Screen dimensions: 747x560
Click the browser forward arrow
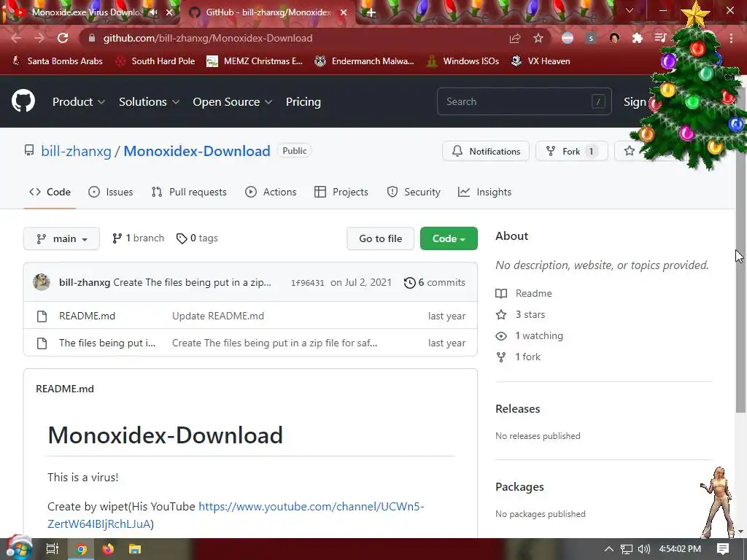pos(39,38)
